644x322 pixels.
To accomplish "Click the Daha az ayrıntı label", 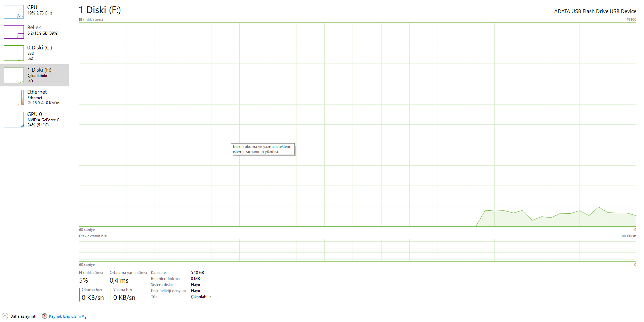I will 23,316.
